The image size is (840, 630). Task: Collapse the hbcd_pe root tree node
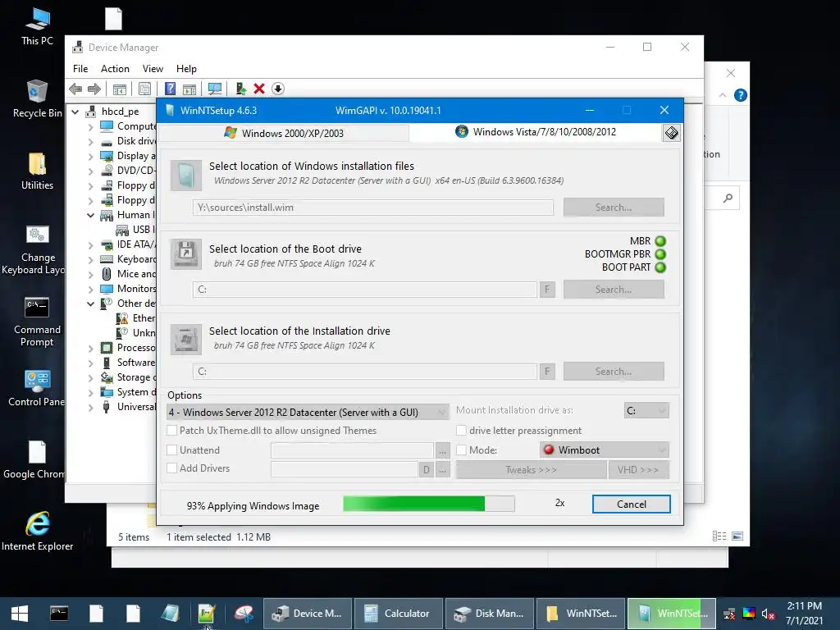(75, 112)
